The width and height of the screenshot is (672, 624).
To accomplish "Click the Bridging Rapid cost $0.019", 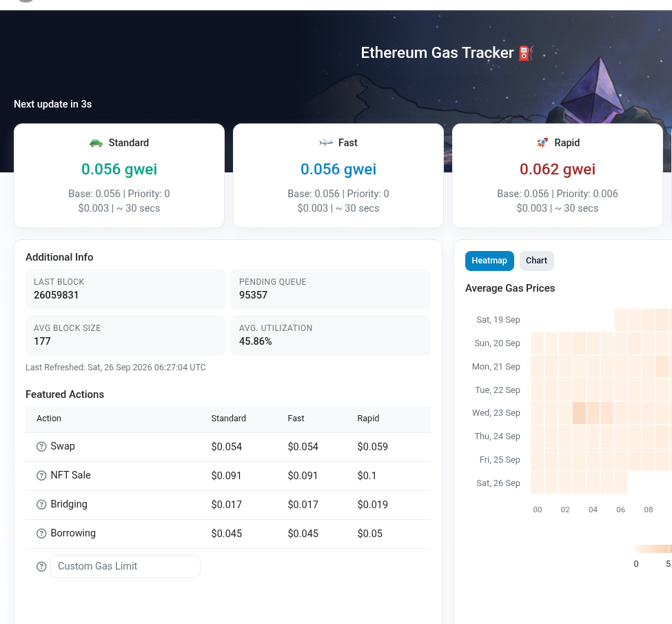I will pos(372,505).
